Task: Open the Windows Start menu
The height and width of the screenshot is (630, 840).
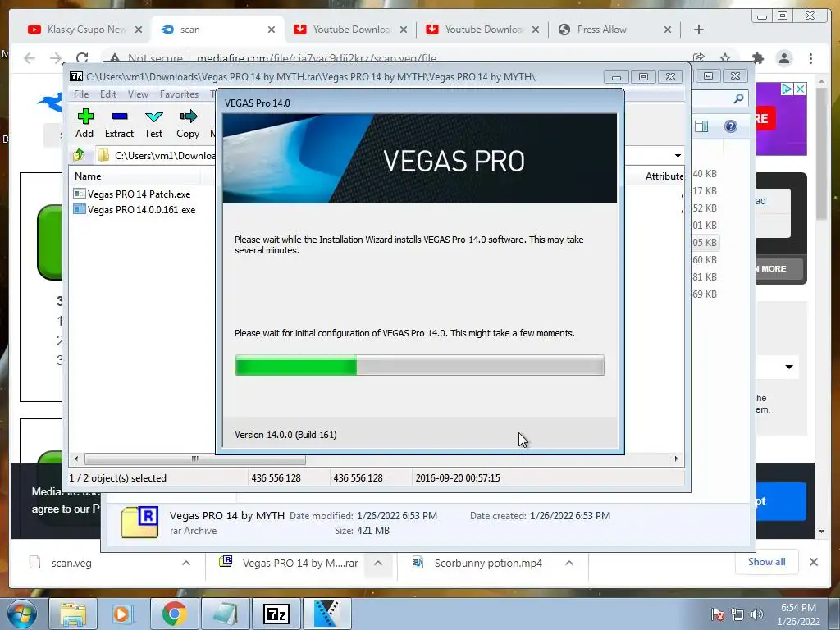Action: coord(22,614)
